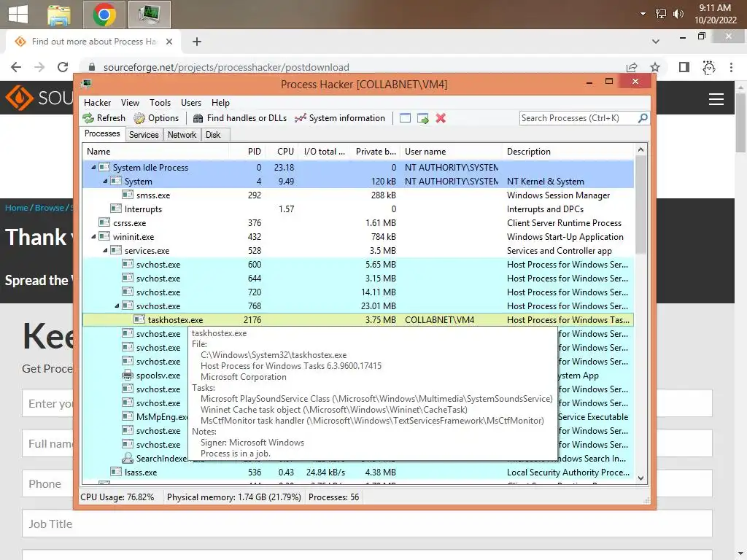Click process list scroll up arrow

(640, 149)
